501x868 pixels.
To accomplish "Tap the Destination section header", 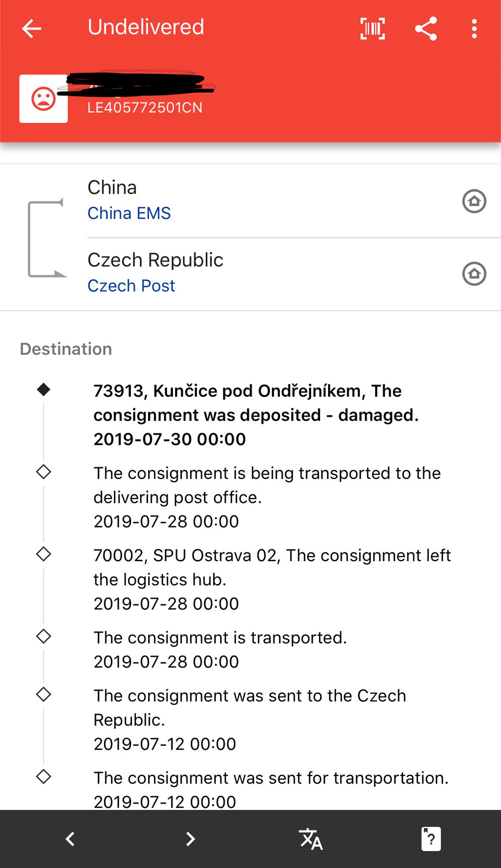I will coord(66,349).
